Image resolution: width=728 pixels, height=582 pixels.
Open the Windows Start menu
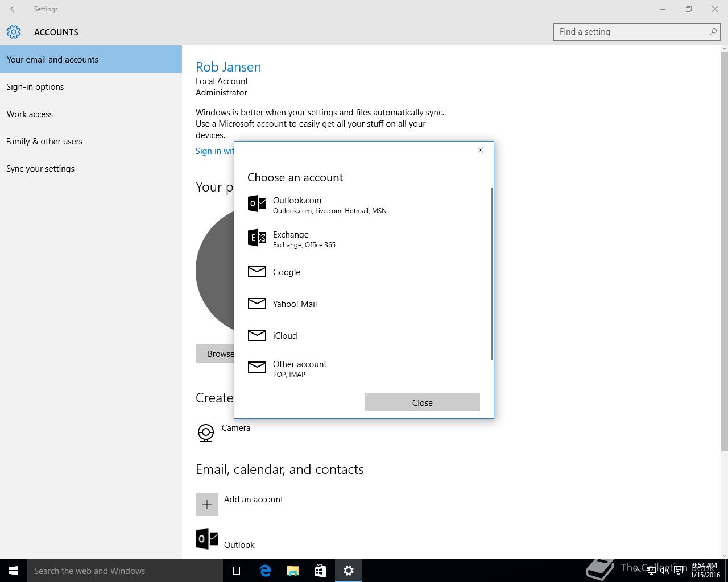point(14,571)
